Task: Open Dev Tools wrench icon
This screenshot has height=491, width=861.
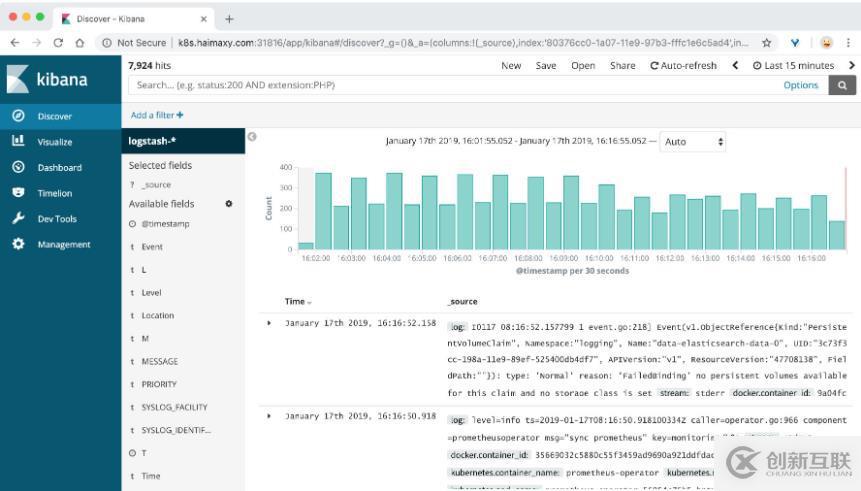Action: 18,219
